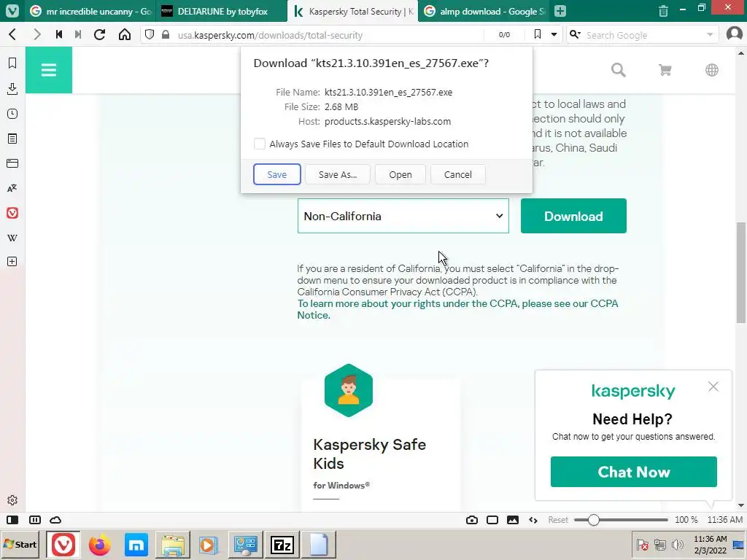Switch to Kaspersky Total Security tab
This screenshot has height=560, width=747.
click(352, 11)
